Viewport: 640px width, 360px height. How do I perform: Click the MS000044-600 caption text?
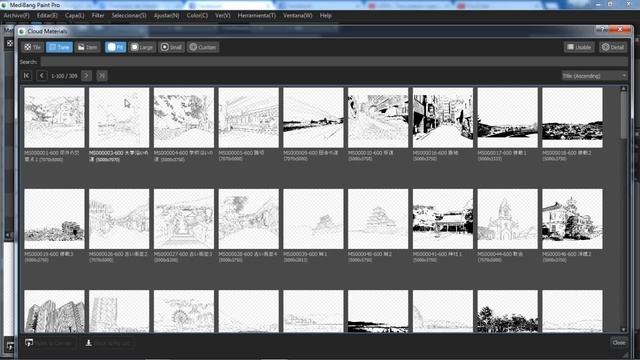coord(500,256)
